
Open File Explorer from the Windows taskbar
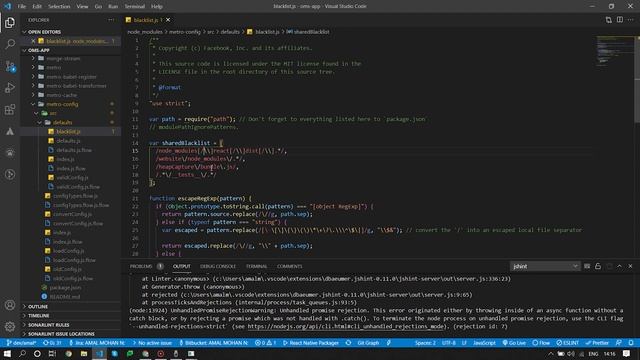(84, 353)
